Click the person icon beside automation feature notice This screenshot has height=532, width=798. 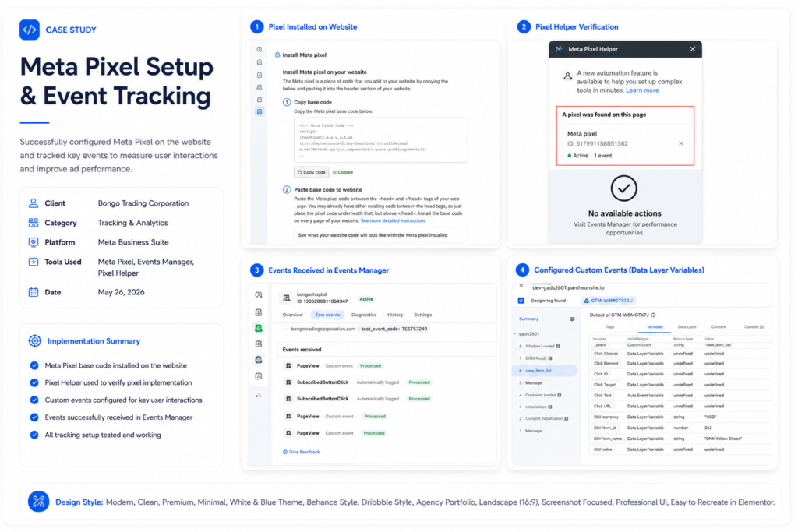[x=567, y=76]
